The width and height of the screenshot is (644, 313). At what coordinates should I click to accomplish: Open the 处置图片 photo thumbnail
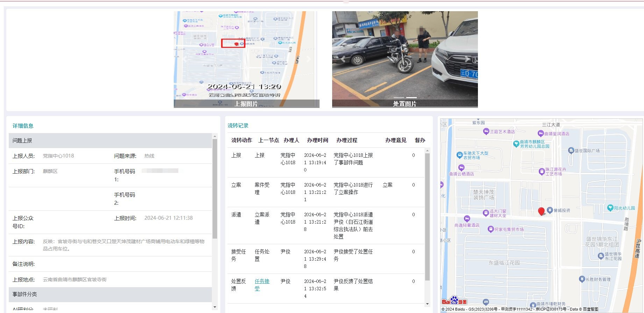405,59
